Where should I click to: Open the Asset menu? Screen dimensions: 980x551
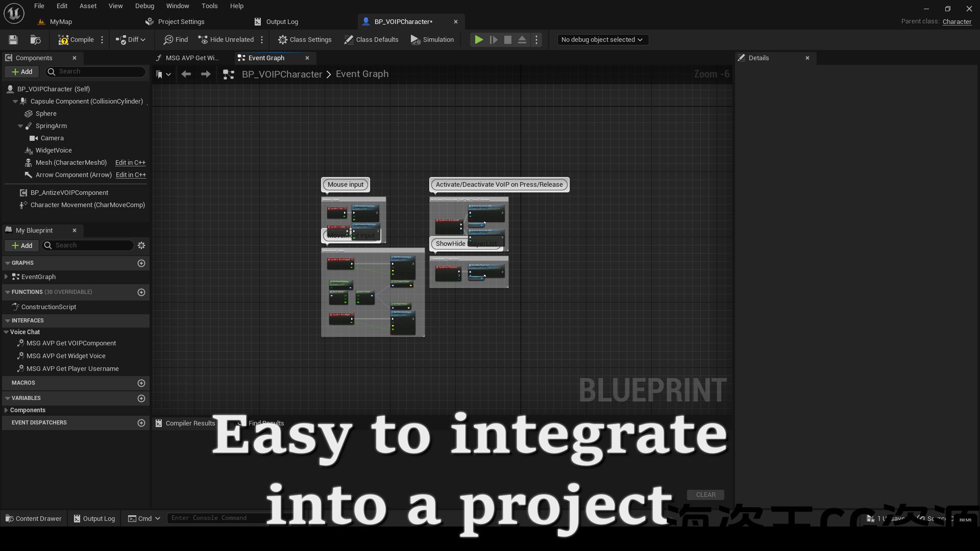click(88, 6)
